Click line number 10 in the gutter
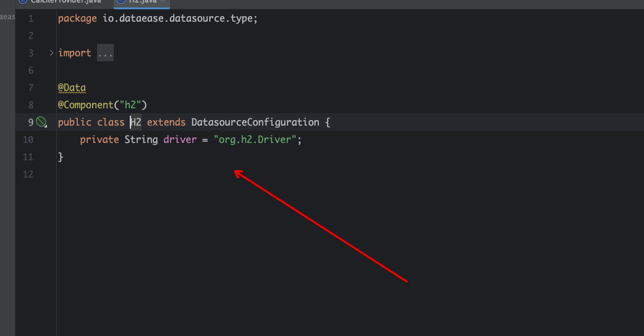This screenshot has height=336, width=644. pyautogui.click(x=28, y=140)
